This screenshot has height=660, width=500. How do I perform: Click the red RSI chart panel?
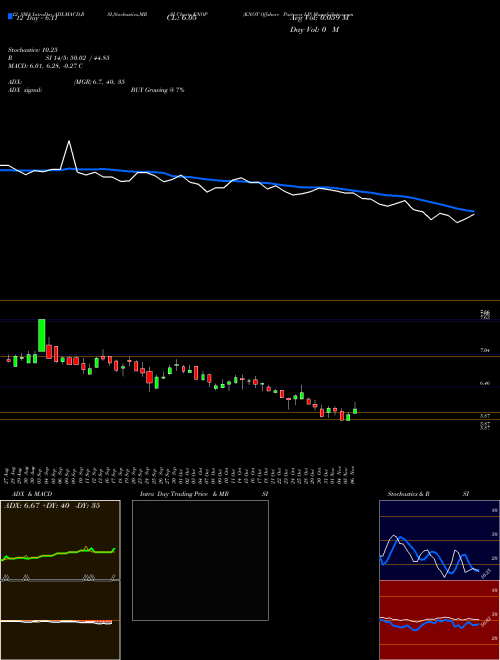pos(439,620)
